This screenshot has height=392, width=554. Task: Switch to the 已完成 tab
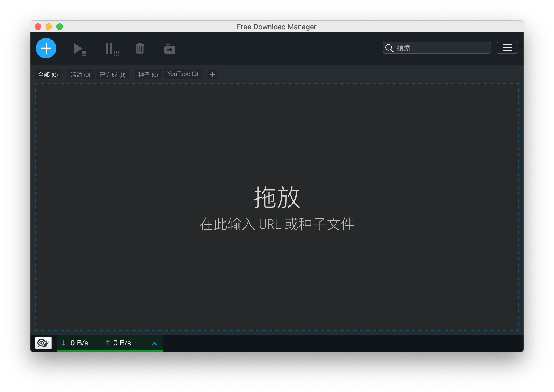click(x=112, y=74)
